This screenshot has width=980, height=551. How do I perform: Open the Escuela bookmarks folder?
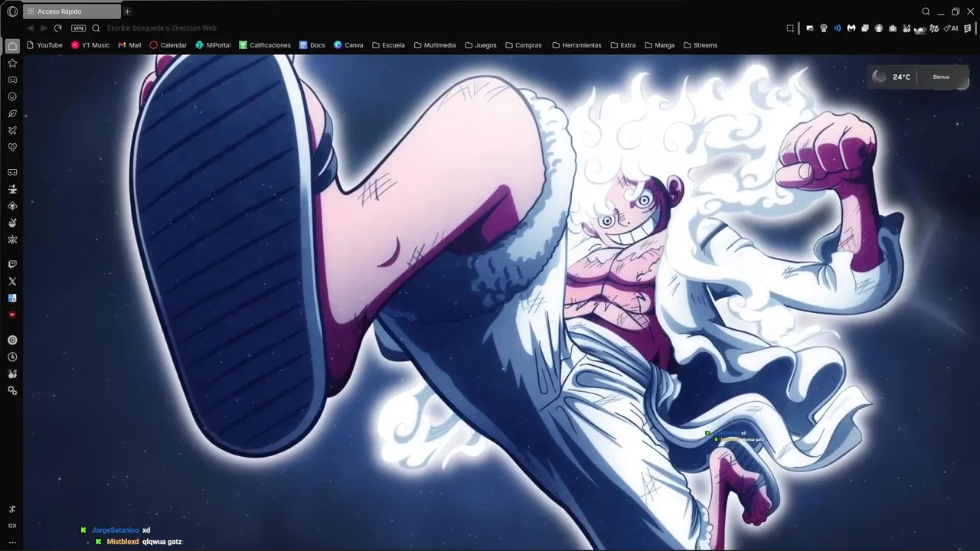coord(388,45)
